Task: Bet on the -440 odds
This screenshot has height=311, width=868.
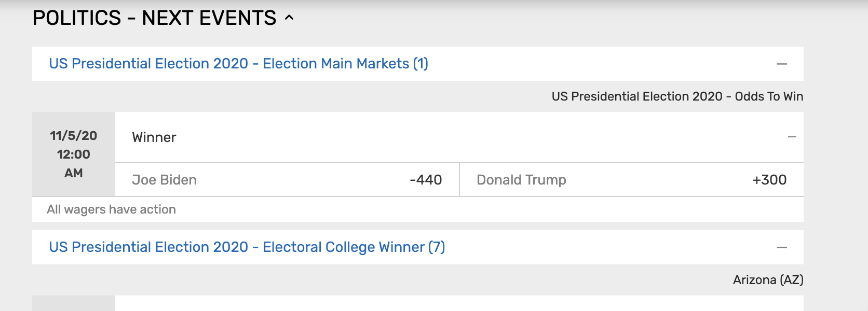Action: [426, 180]
